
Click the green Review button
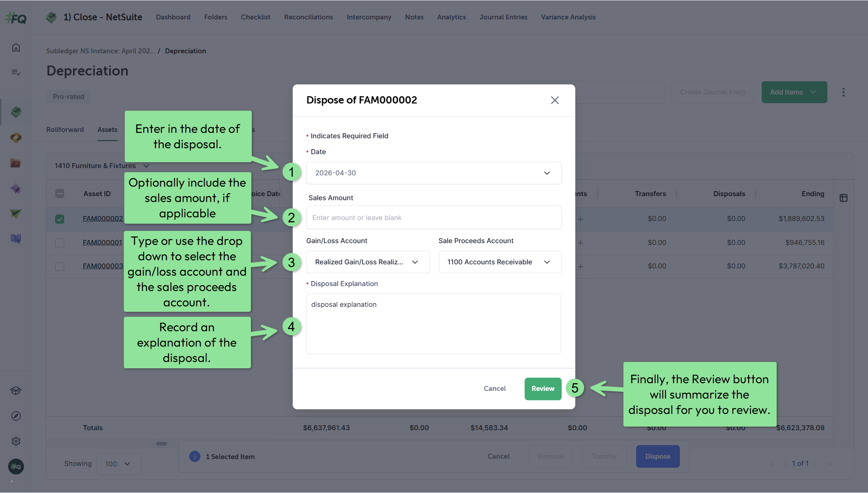(543, 389)
